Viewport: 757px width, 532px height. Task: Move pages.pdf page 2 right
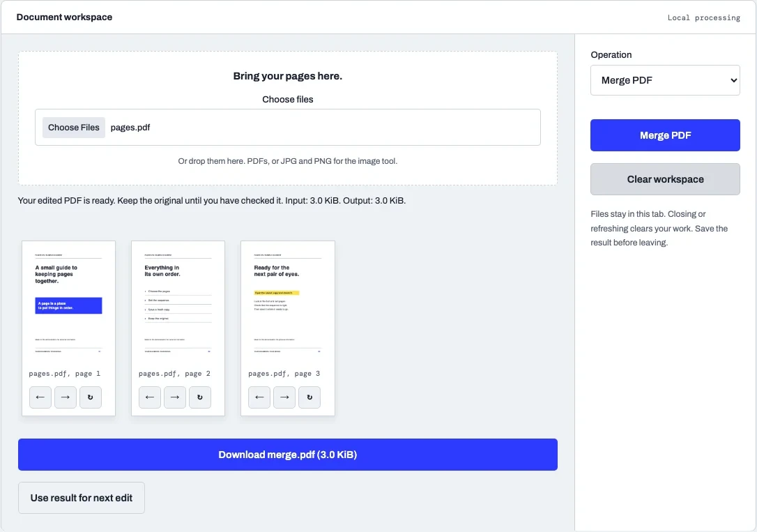pyautogui.click(x=175, y=397)
